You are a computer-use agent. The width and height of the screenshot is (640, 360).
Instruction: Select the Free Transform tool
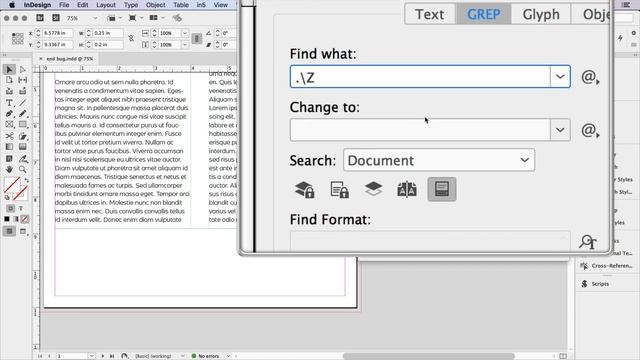click(23, 136)
